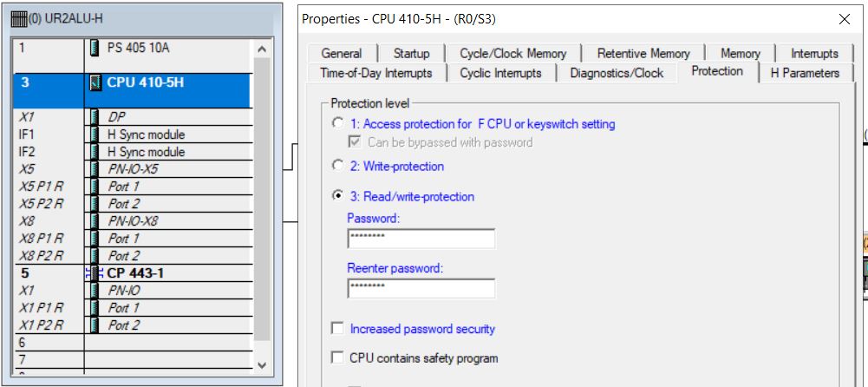
Task: Enable Increased password security checkbox
Action: click(337, 329)
